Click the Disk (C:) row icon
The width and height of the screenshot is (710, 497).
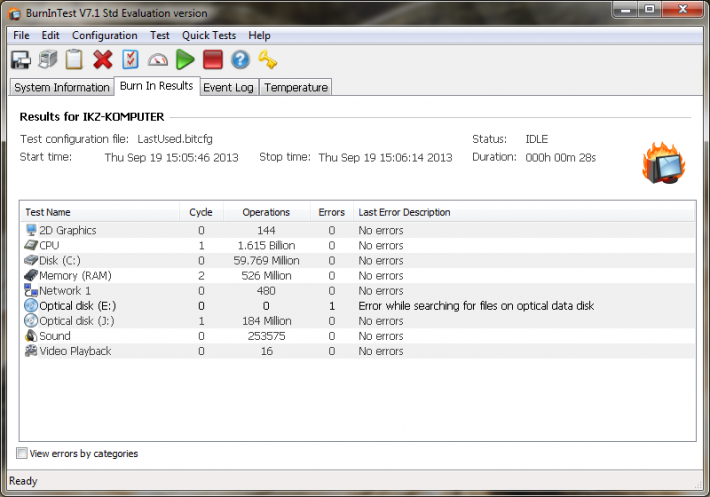click(x=31, y=260)
